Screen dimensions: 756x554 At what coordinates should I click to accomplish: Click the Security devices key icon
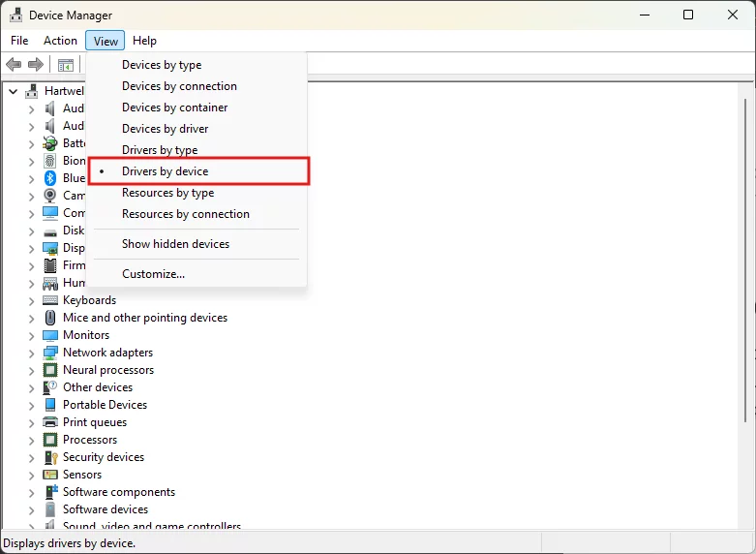pyautogui.click(x=50, y=457)
